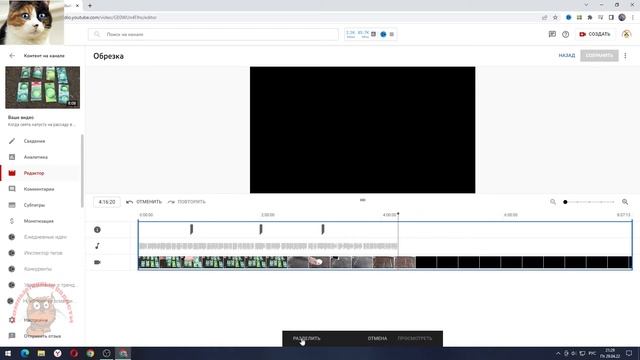
Task: Open the Комментарии icon in the sidebar
Action: coord(12,189)
